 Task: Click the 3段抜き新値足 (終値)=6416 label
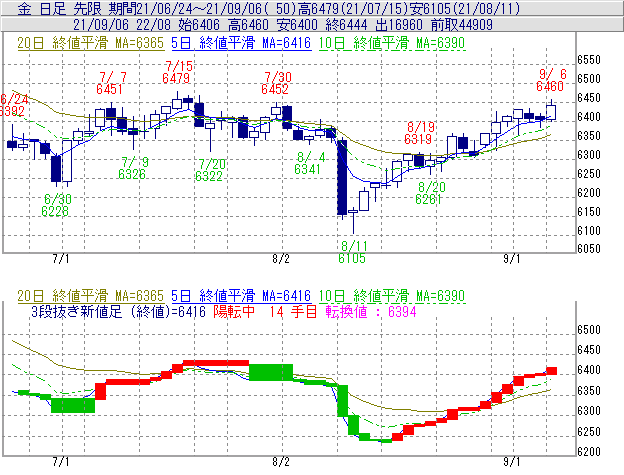tap(119, 311)
